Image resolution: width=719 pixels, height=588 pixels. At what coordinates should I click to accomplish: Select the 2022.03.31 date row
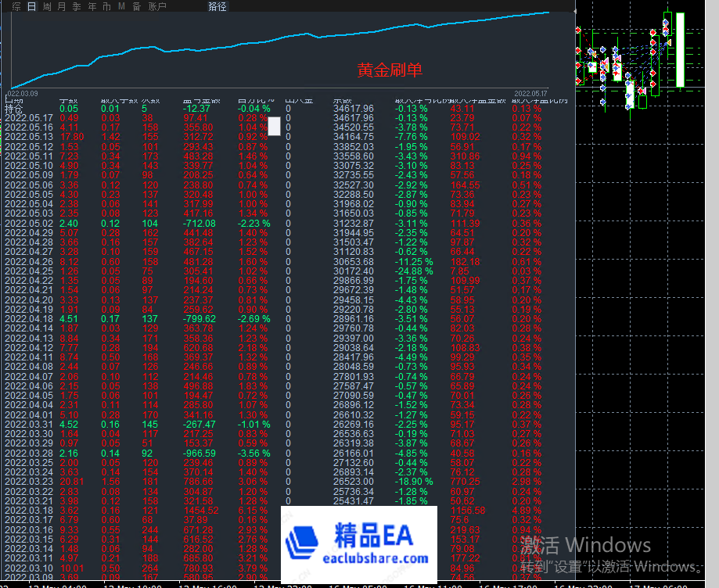point(29,425)
